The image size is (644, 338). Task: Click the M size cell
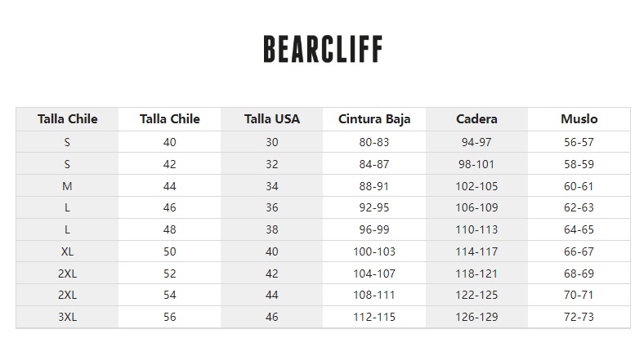[x=67, y=186]
